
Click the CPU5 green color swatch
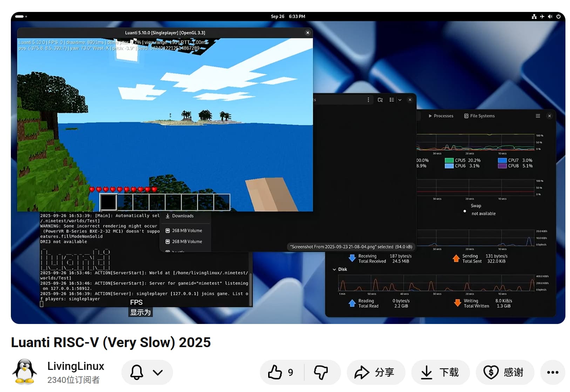click(x=449, y=160)
